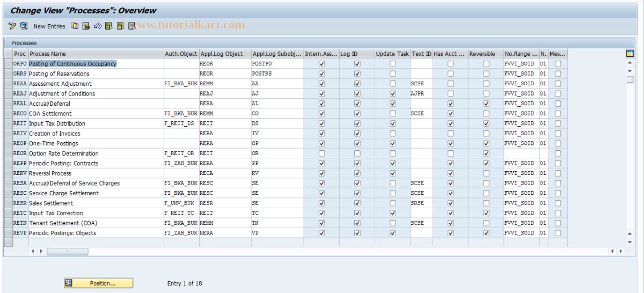
Task: Click the vertical scrollbar thumb
Action: tap(630, 79)
